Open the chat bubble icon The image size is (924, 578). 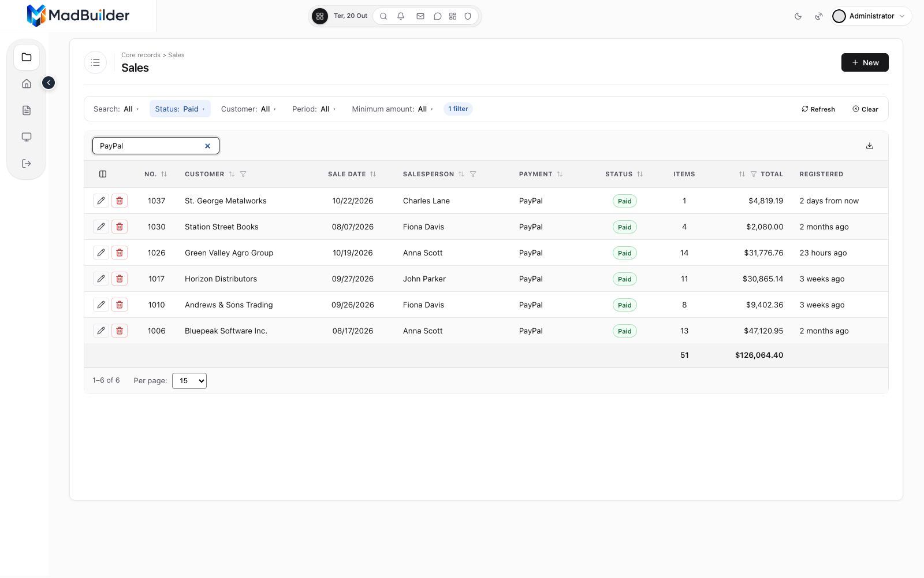(x=438, y=16)
